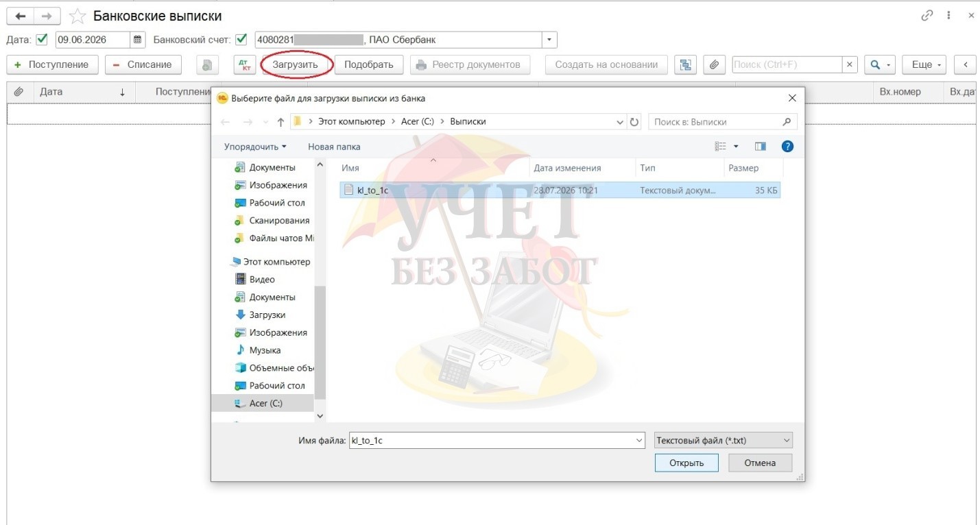Click the Списание button
This screenshot has height=525, width=980.
tap(143, 64)
